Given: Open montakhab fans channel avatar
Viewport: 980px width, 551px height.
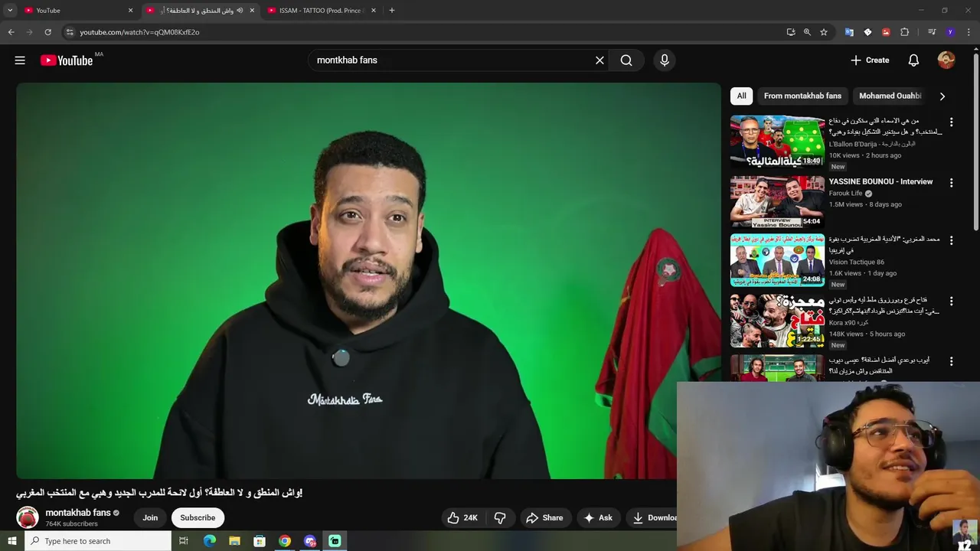Looking at the screenshot, I should point(28,518).
